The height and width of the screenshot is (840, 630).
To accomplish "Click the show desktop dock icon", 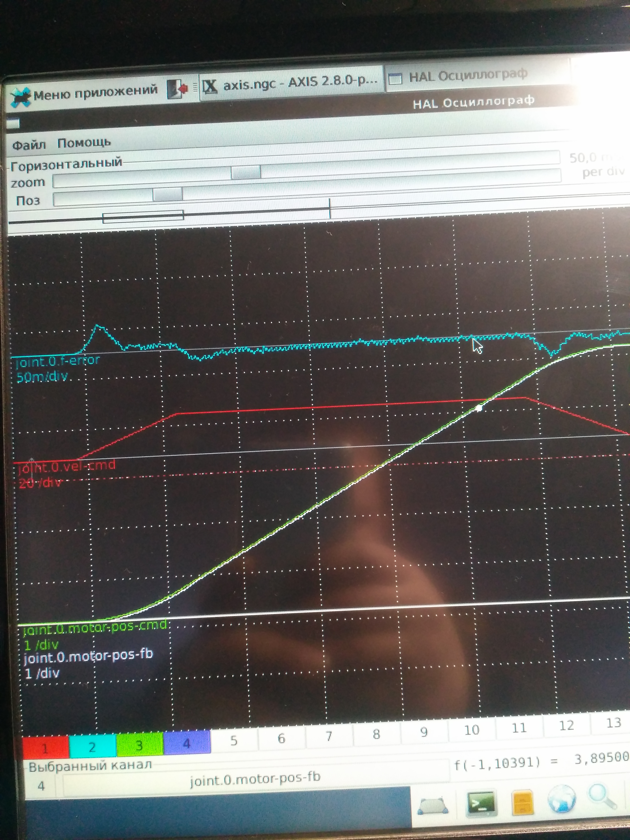I will [433, 805].
